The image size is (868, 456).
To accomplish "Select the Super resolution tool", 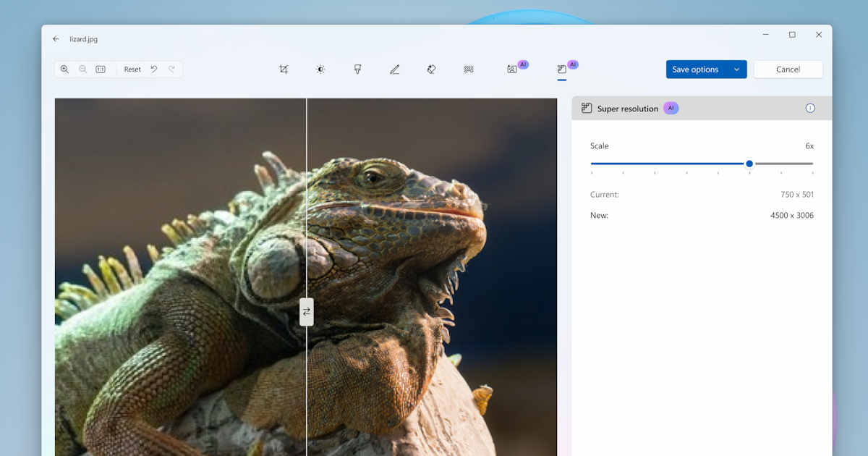I will point(561,69).
